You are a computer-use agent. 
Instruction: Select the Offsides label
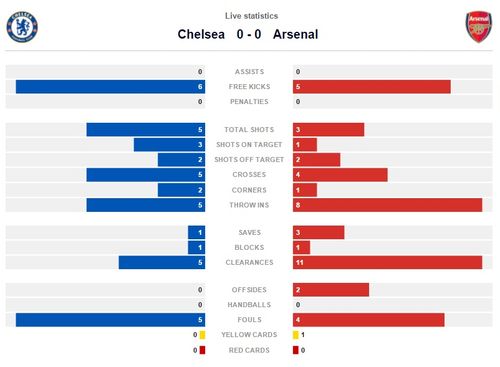coord(249,290)
